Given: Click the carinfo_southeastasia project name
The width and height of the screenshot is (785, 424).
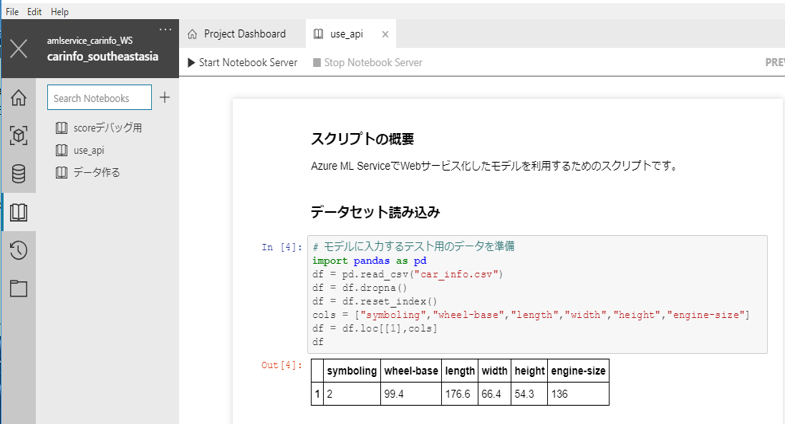Looking at the screenshot, I should pos(103,56).
